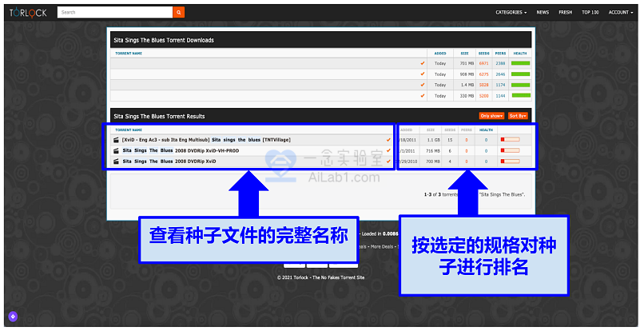The width and height of the screenshot is (644, 331).
Task: Open the CATEGORIES dropdown menu
Action: 511,12
